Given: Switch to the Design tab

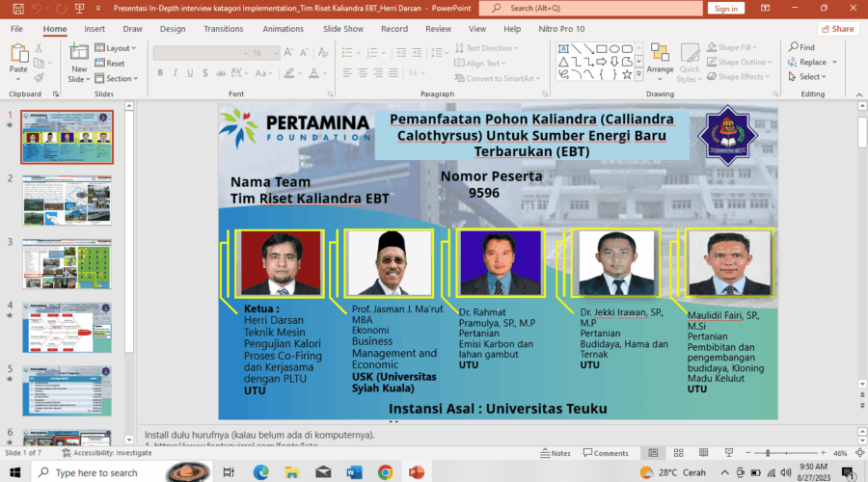Looking at the screenshot, I should pos(173,29).
